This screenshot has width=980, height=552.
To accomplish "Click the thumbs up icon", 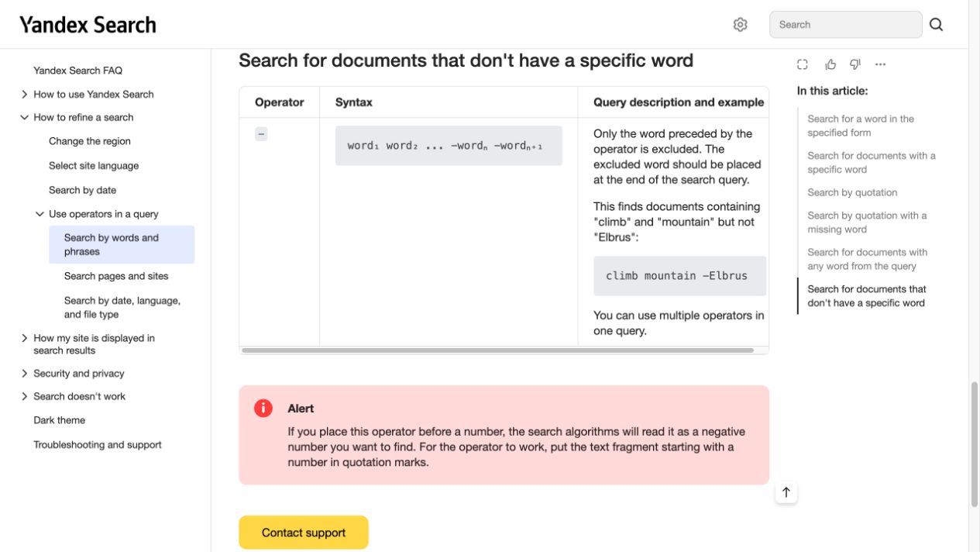I will (x=830, y=64).
